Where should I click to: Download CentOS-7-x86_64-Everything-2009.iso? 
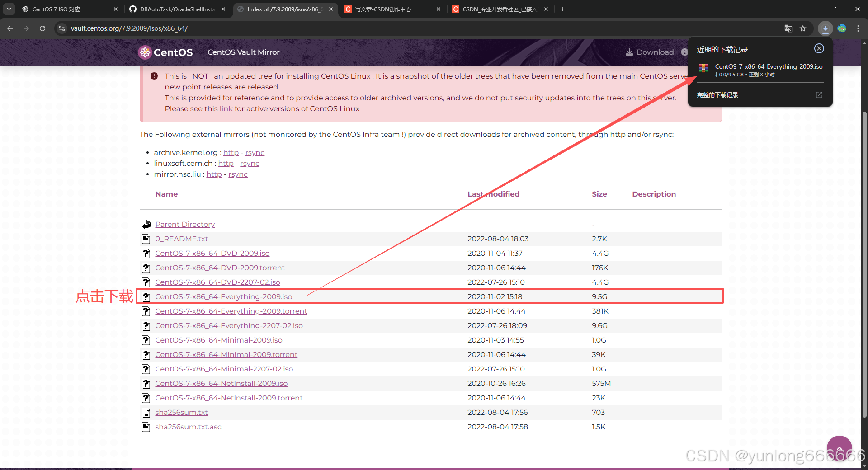click(223, 296)
